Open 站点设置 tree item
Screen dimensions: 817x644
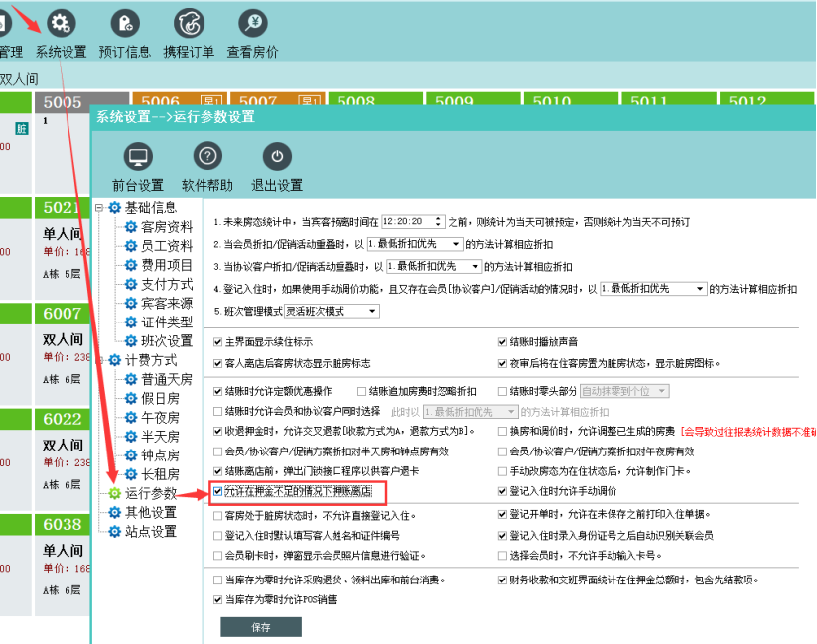pos(151,532)
